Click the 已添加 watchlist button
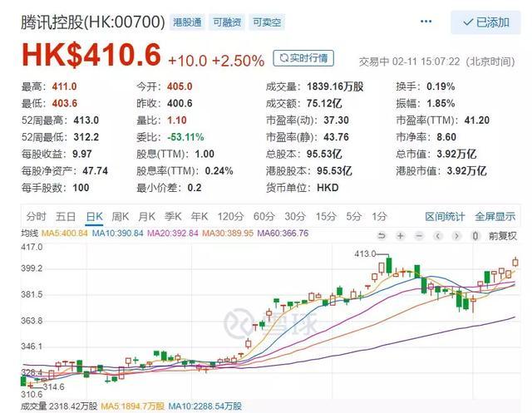The height and width of the screenshot is (413, 532). [485, 22]
